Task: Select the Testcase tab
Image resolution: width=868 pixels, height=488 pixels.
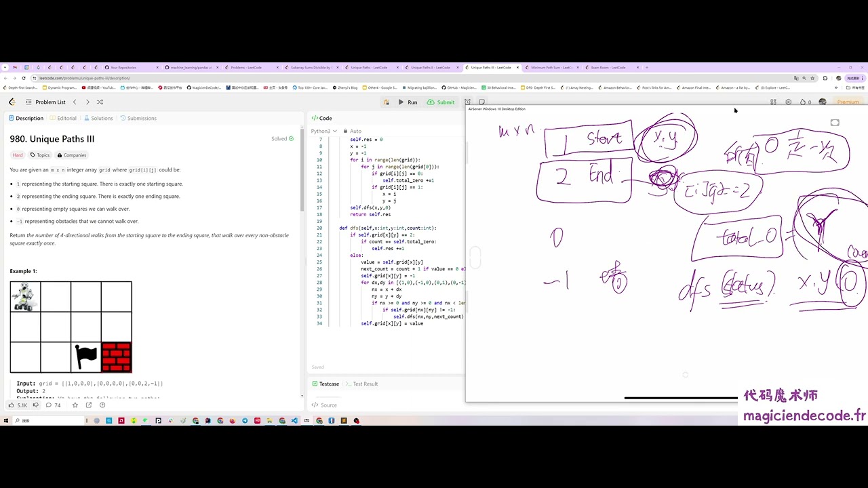Action: tap(325, 384)
